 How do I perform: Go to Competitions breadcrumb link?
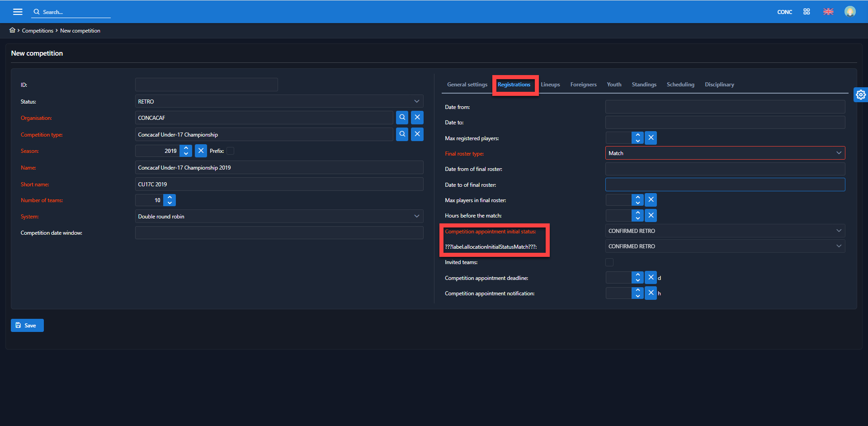(38, 31)
